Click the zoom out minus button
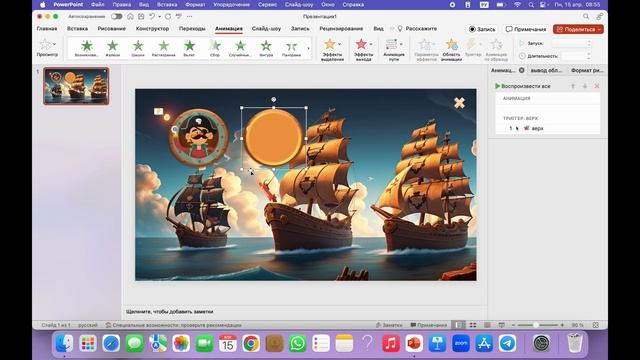 click(513, 325)
